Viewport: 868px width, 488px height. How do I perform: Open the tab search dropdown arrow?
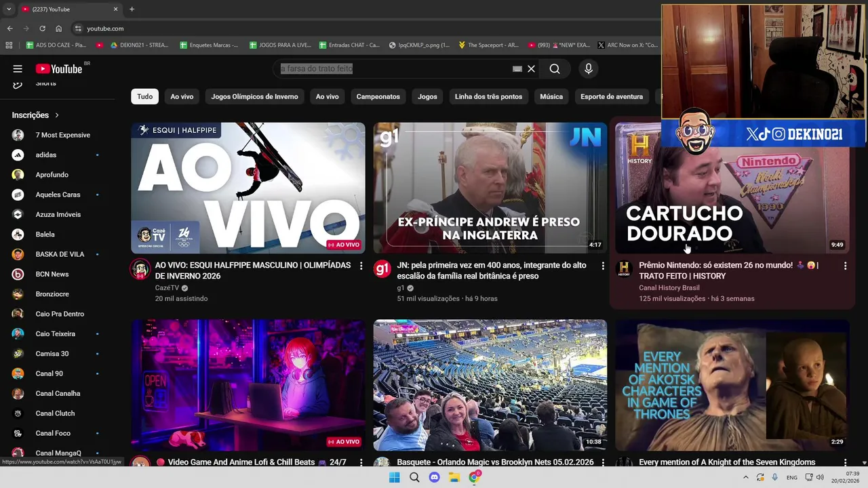[9, 9]
